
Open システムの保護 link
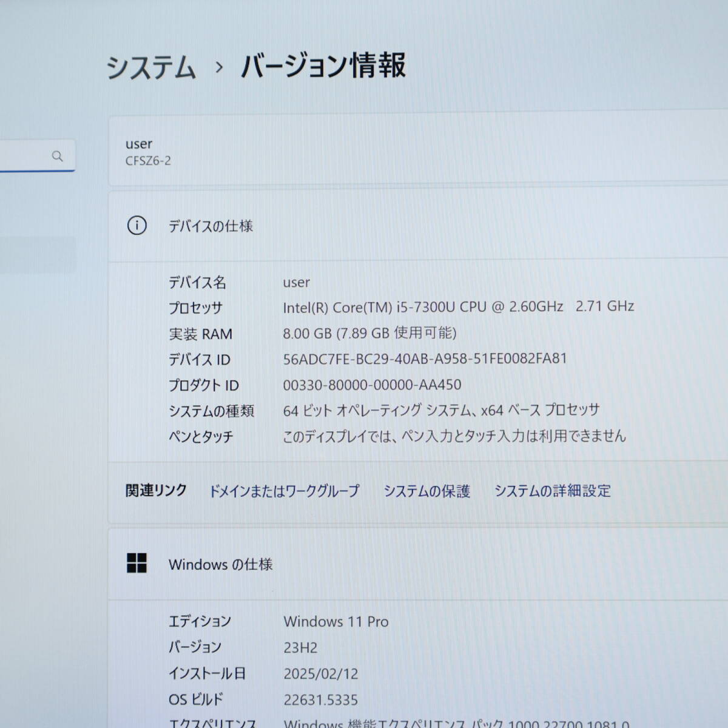click(426, 491)
